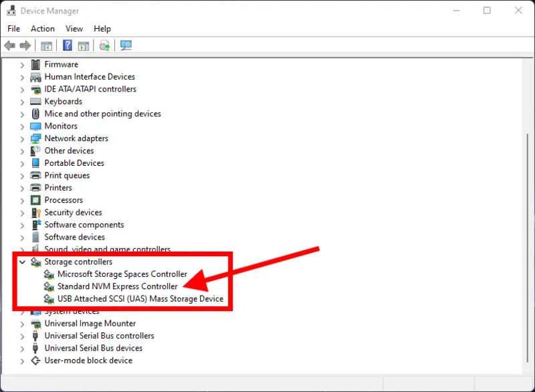Click the Show/Hide Action Pane toolbar icon
535x392 pixels.
pyautogui.click(x=84, y=45)
